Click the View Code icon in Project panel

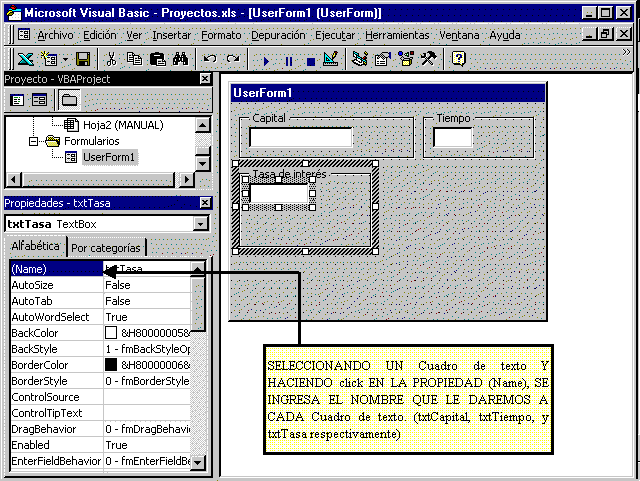[17, 100]
